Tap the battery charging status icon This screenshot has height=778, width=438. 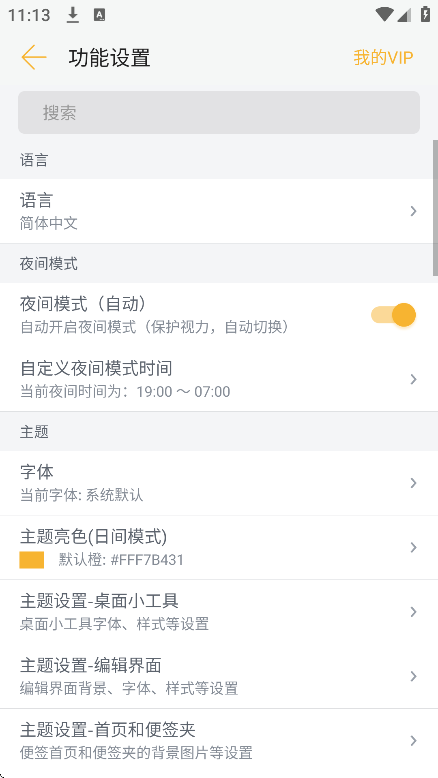[425, 14]
